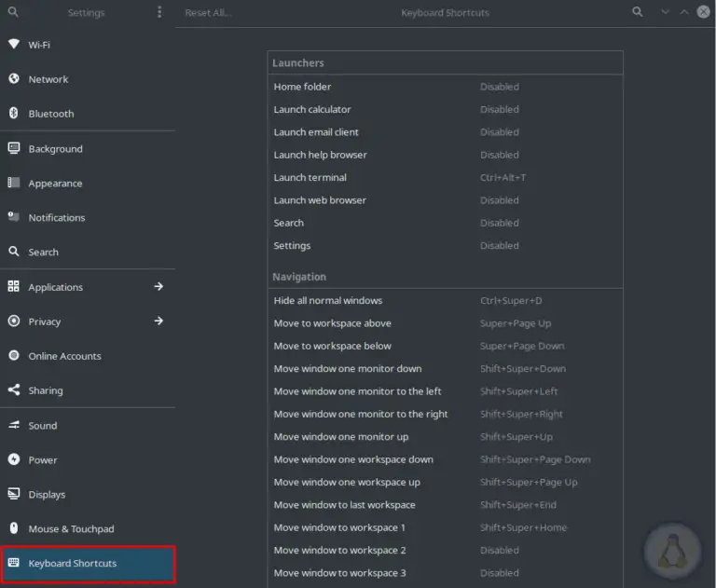
Task: Set shortcut for Home folder
Action: pos(445,87)
